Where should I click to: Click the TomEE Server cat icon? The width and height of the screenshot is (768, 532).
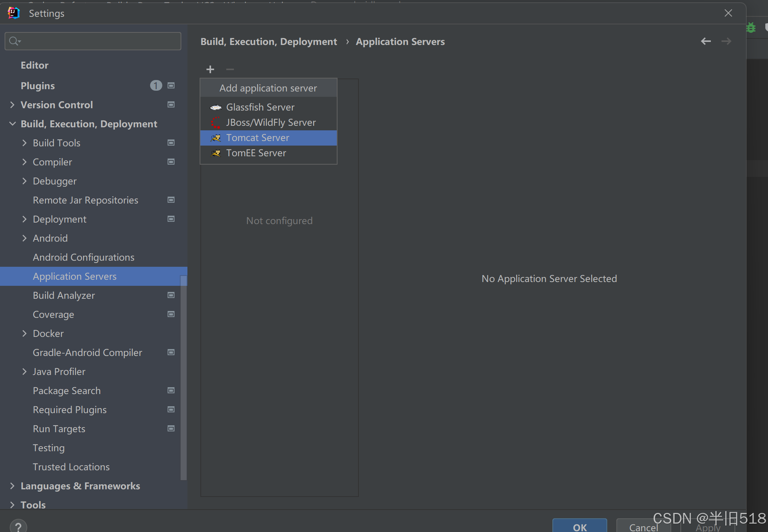pyautogui.click(x=216, y=153)
